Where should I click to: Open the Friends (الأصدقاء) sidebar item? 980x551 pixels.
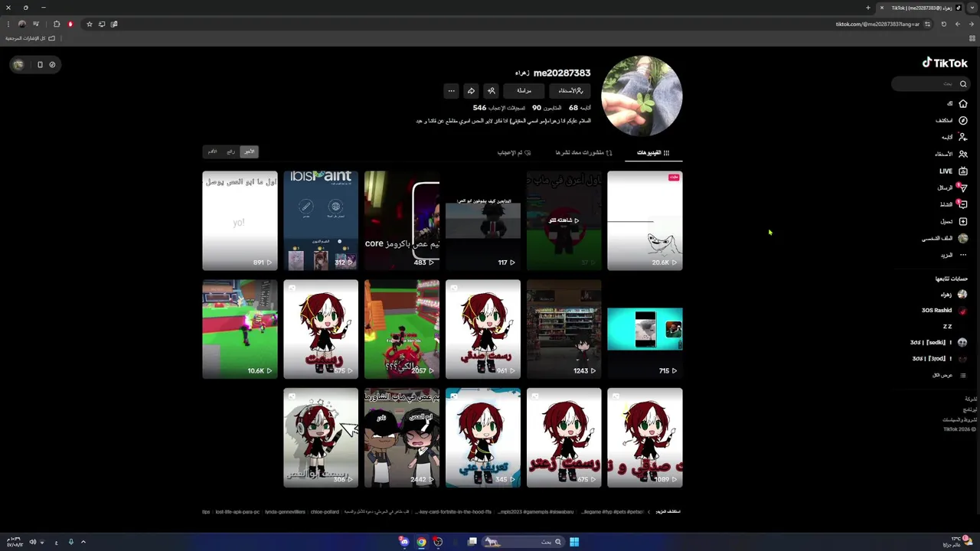(952, 154)
